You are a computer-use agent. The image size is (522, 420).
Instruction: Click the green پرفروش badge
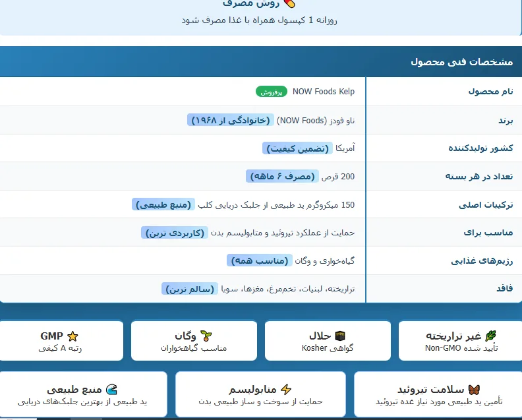[x=271, y=92]
